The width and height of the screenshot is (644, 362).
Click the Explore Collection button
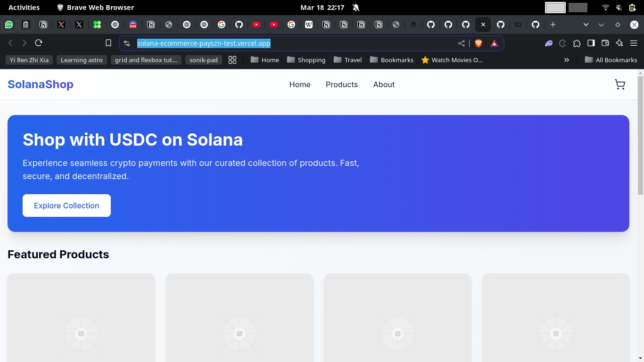66,206
